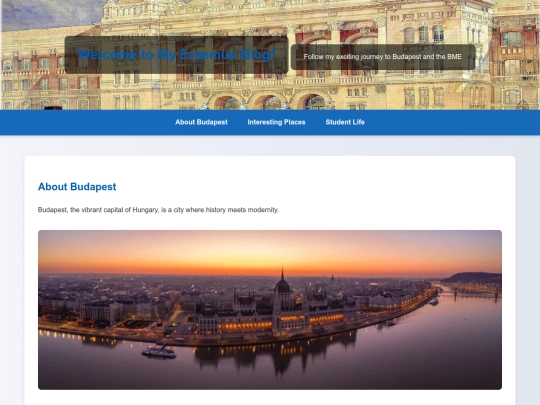
Task: Open the Budapest sunset panorama image
Action: 270,310
